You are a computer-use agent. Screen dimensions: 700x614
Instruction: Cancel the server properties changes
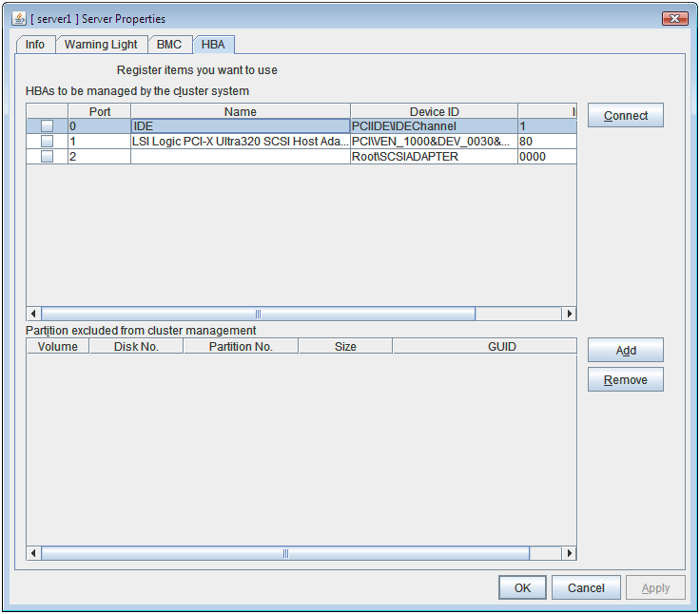click(x=586, y=588)
